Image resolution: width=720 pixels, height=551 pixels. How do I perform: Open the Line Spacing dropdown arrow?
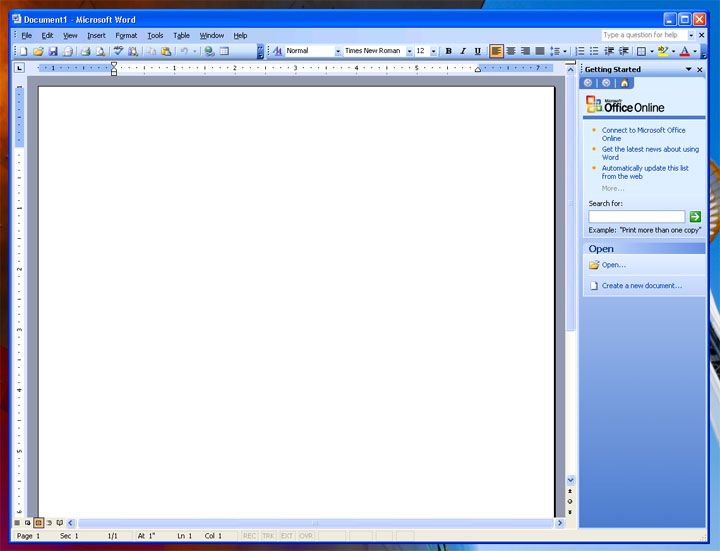tap(565, 51)
